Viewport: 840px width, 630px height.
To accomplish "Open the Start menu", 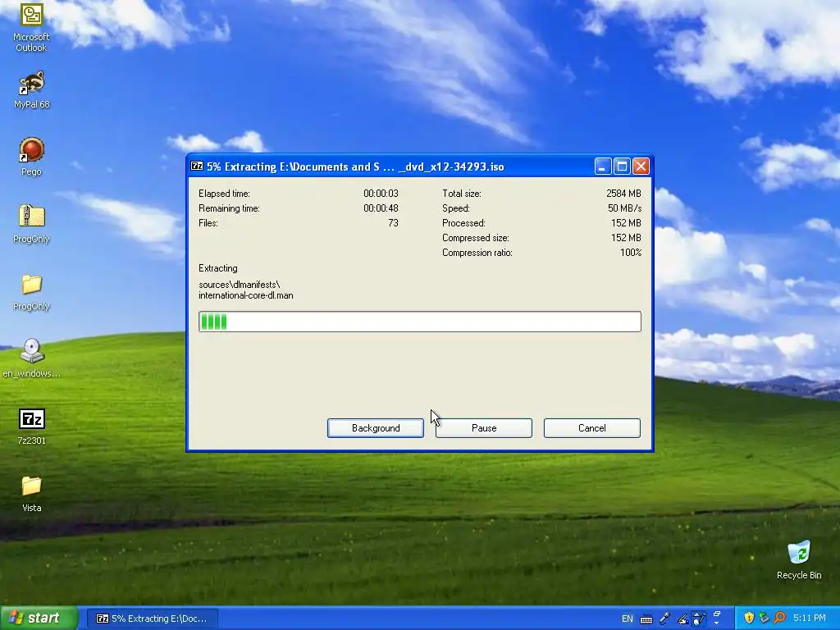I will click(39, 619).
